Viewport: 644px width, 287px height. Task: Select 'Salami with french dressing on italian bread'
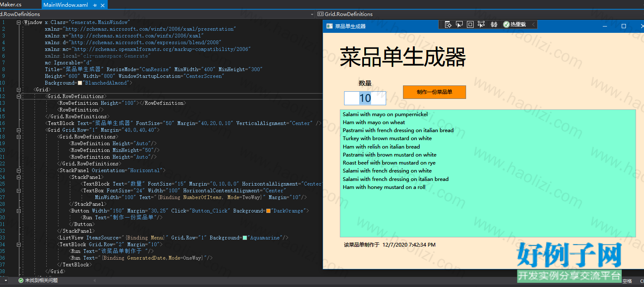(x=395, y=179)
